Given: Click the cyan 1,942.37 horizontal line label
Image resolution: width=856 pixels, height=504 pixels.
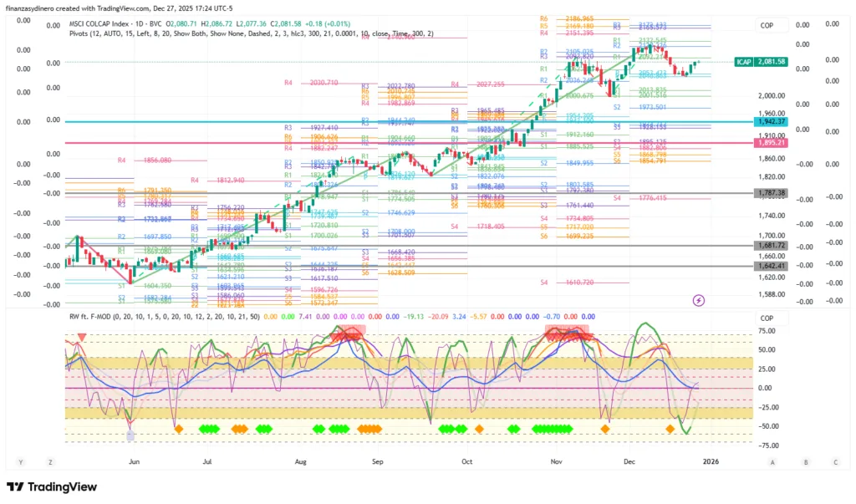Looking at the screenshot, I should coord(772,122).
